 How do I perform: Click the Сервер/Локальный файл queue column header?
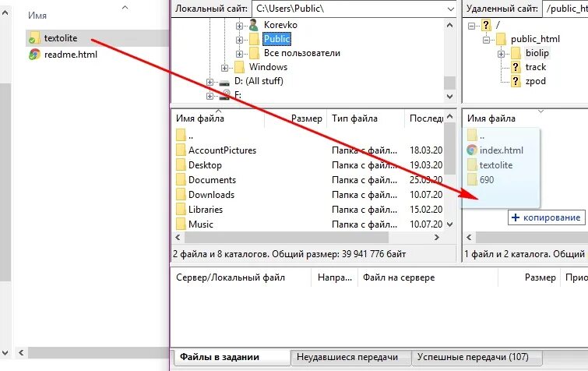pos(241,277)
